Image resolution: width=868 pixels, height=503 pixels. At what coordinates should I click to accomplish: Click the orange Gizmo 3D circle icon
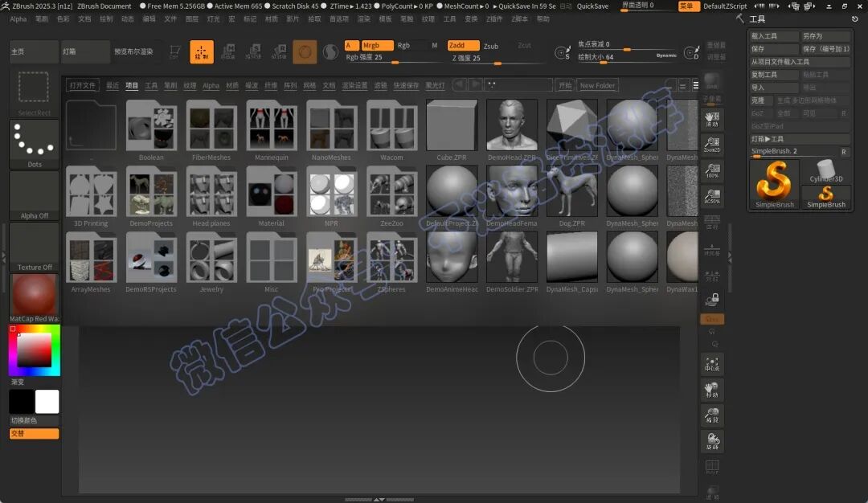point(305,51)
